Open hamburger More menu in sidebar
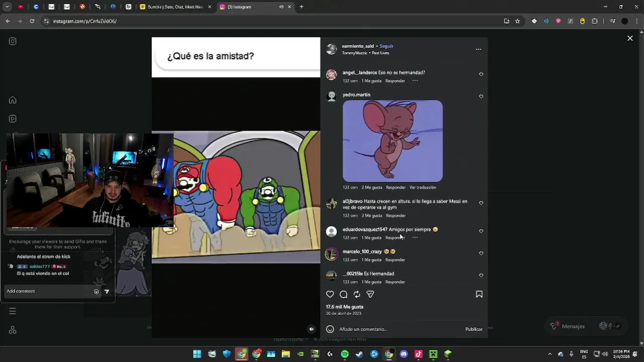644x362 pixels. click(x=13, y=311)
